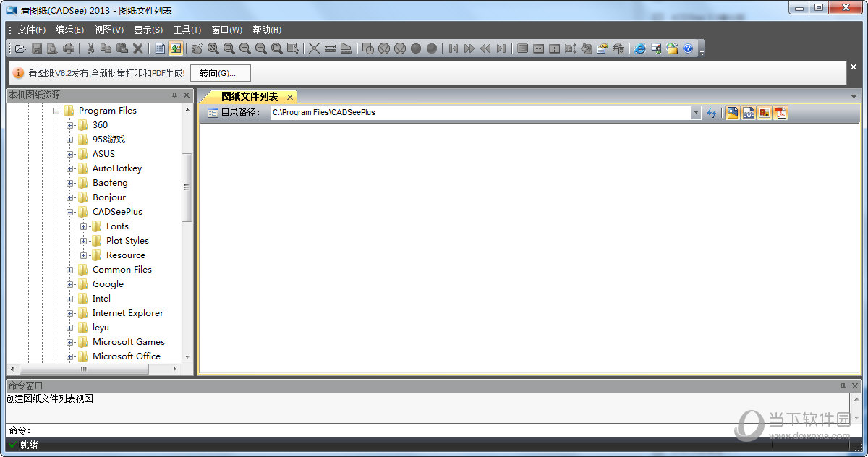Click the crossed lines measure icon
The image size is (868, 457).
tap(315, 48)
